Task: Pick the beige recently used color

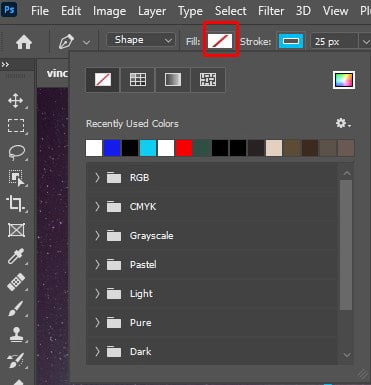Action: tap(274, 148)
